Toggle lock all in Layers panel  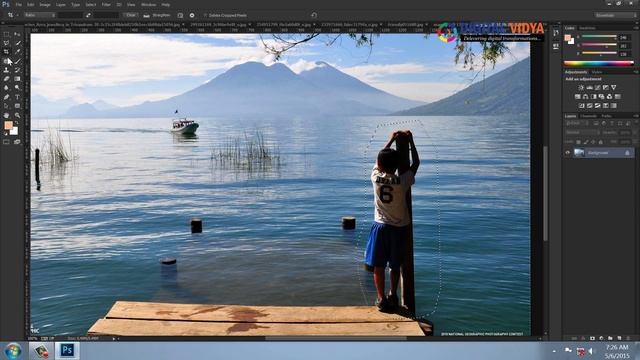[600, 142]
